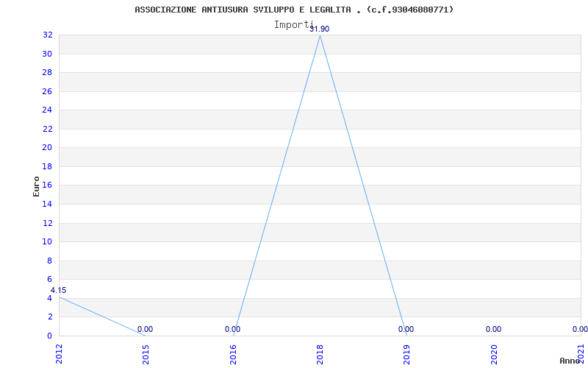
Task: Click the 31.90 peak data label
Action: coord(320,29)
